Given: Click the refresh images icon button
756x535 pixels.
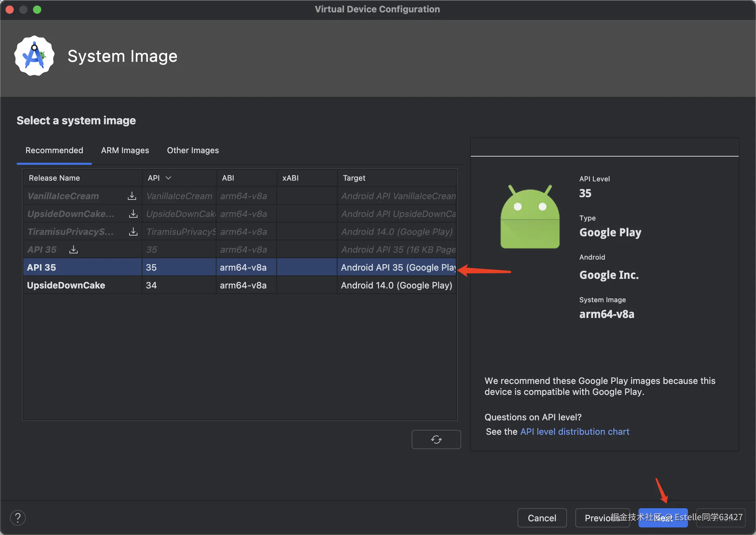Looking at the screenshot, I should pos(436,439).
